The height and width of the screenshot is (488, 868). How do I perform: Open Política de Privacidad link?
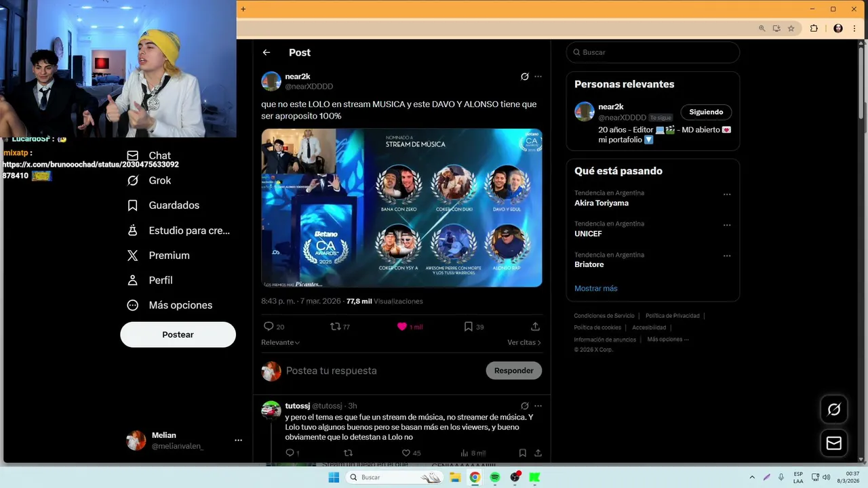pos(673,316)
